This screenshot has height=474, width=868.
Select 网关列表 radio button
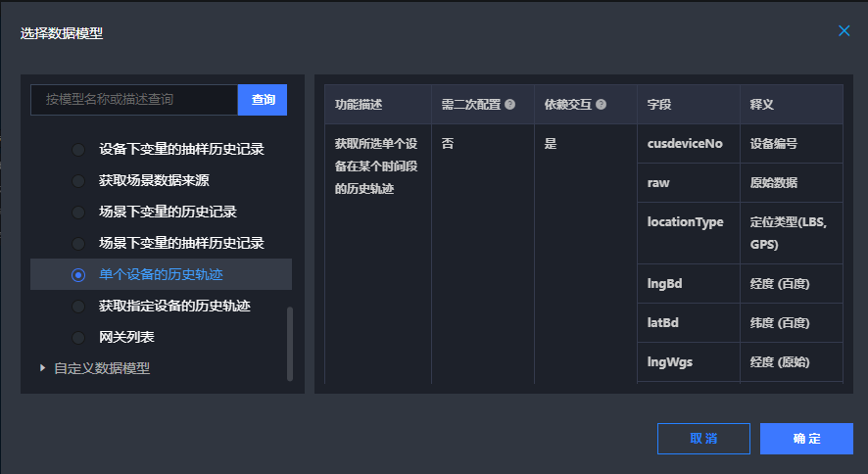[x=78, y=338]
